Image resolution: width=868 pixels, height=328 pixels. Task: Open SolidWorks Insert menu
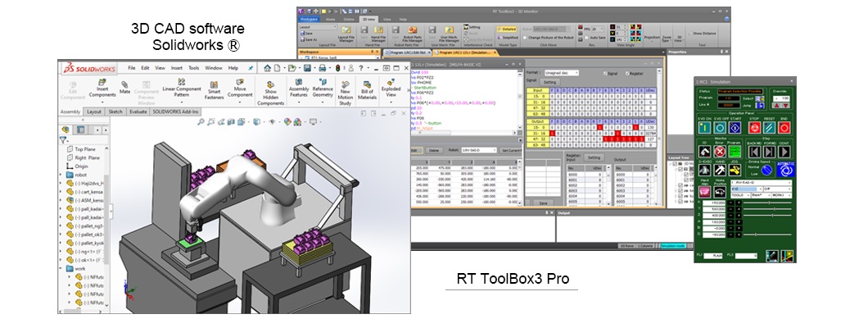pyautogui.click(x=177, y=67)
